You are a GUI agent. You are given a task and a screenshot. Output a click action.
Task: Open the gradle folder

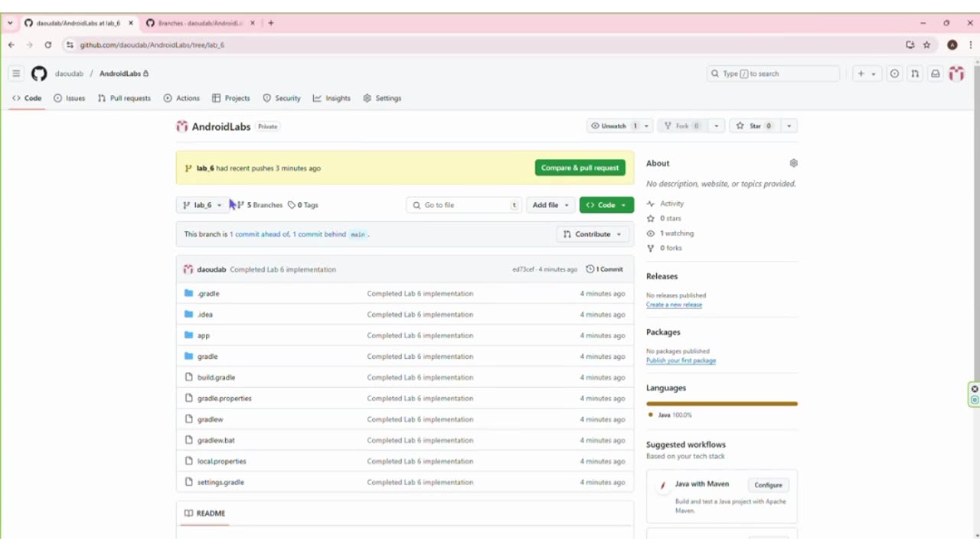pos(207,357)
